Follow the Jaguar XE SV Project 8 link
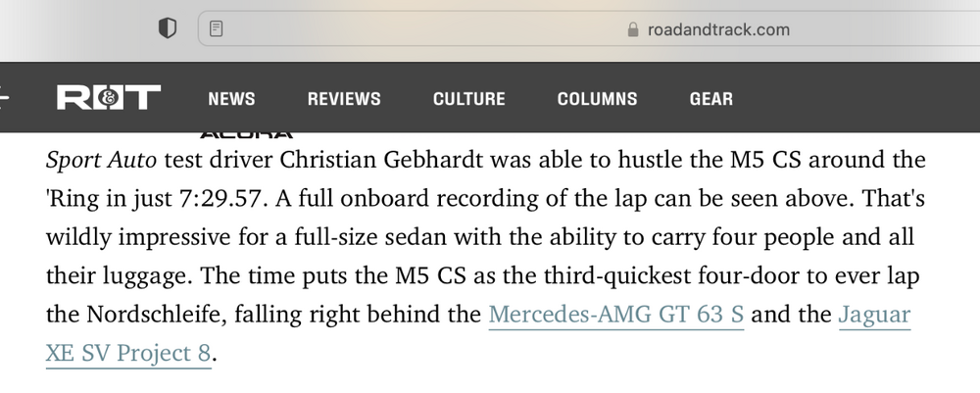Screen dimensions: 980x393 tap(127, 353)
